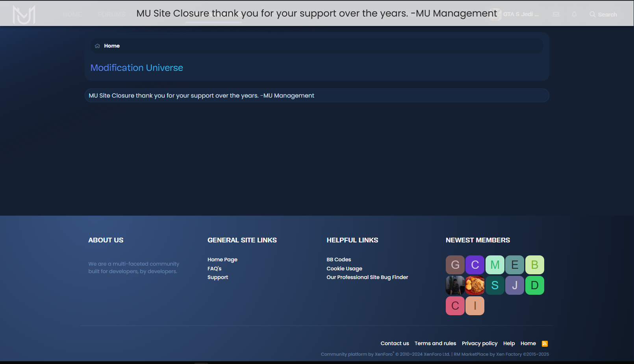Open the Home Page footer link
Viewport: 634px width, 364px height.
(222, 260)
